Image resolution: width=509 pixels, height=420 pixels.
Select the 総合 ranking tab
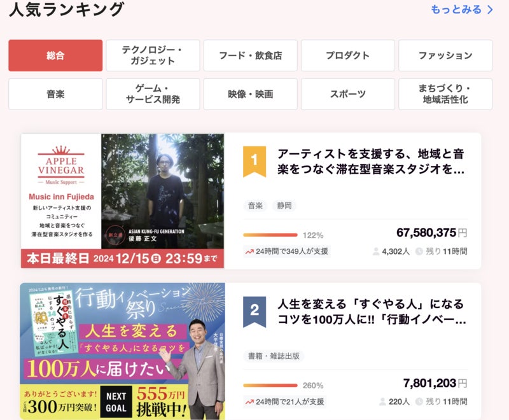pyautogui.click(x=55, y=55)
